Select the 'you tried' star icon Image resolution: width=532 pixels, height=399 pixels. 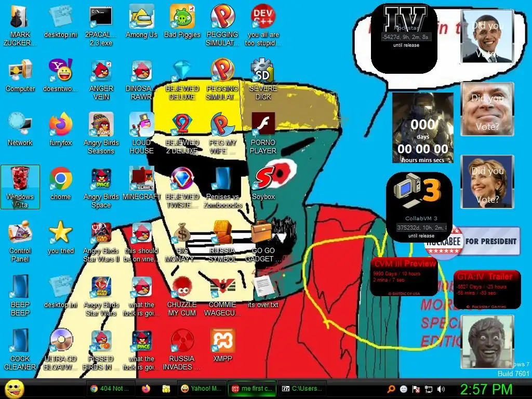pos(61,237)
